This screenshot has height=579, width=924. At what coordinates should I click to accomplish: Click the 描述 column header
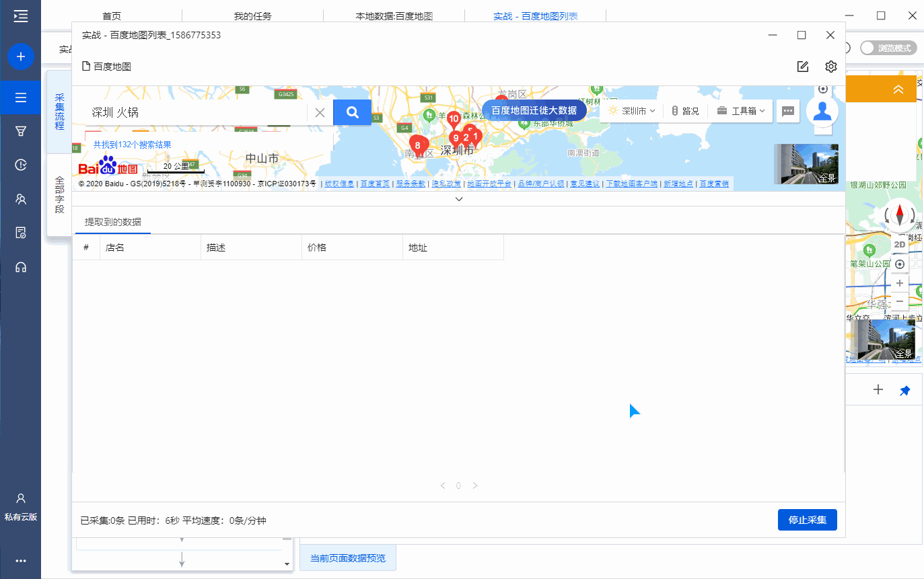point(251,247)
